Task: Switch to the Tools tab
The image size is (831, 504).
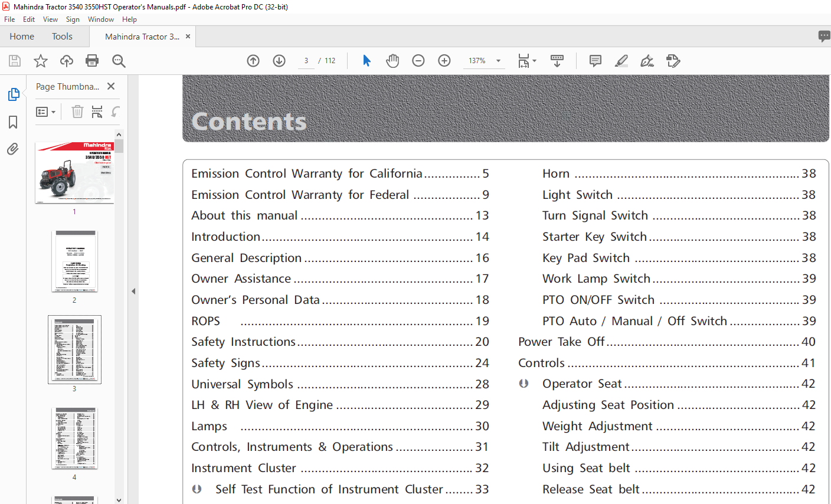Action: tap(62, 36)
